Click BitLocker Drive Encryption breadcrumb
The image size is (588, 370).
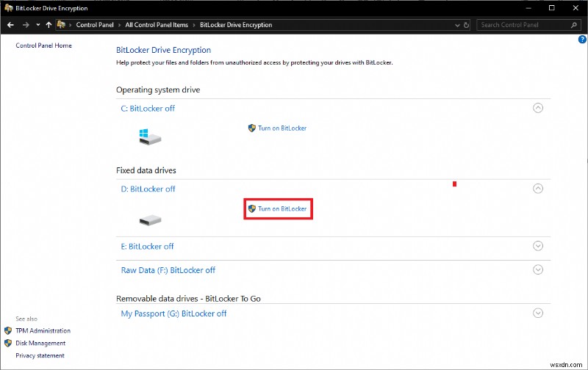(236, 25)
